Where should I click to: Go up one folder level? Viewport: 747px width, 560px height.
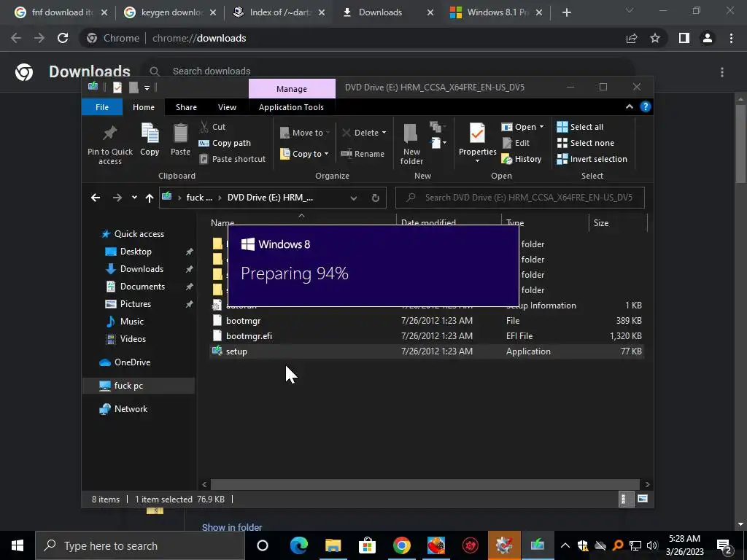pos(150,198)
